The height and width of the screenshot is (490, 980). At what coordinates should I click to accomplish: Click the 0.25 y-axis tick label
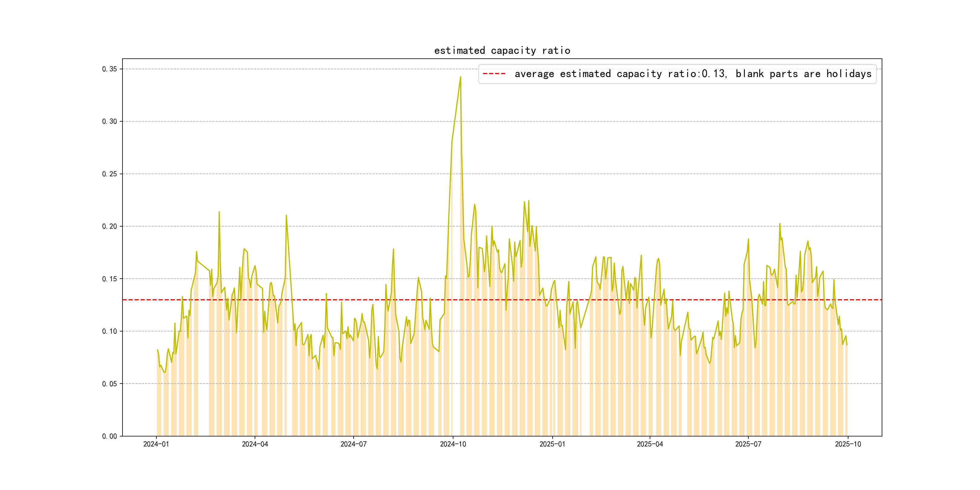(x=109, y=174)
